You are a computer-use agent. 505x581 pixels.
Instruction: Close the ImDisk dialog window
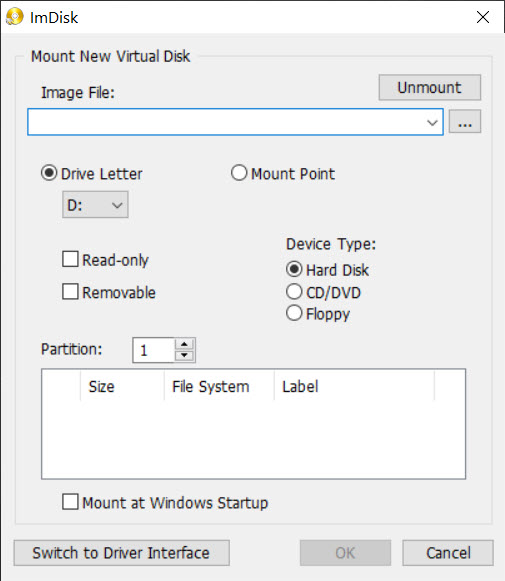tap(483, 17)
